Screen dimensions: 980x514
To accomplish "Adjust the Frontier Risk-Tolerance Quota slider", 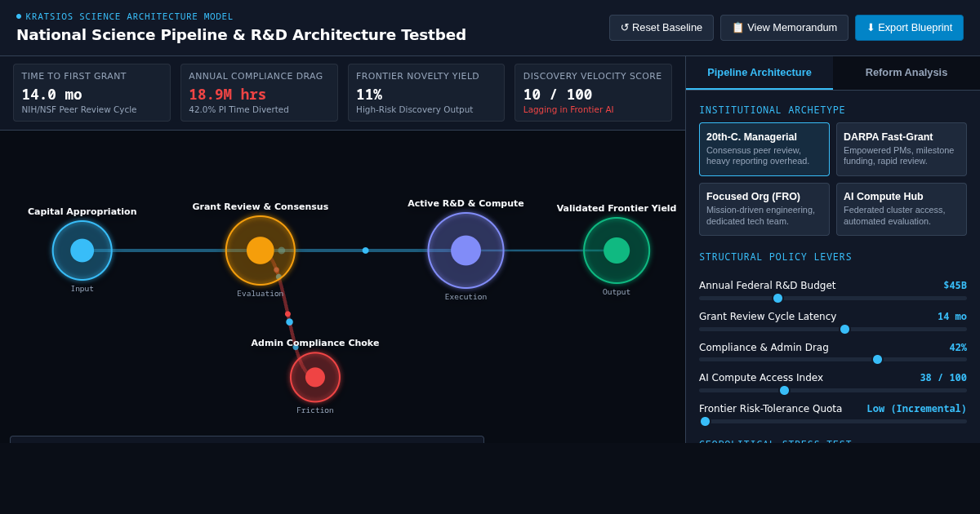I will point(833,422).
